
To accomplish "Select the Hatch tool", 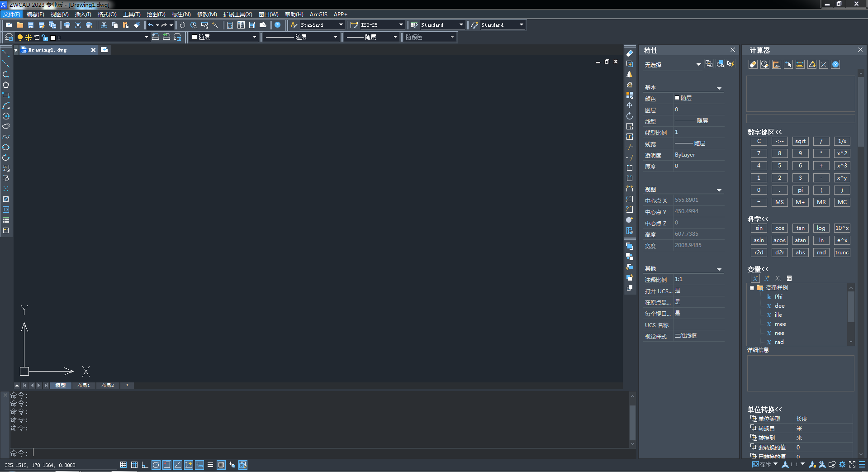I will (x=6, y=199).
